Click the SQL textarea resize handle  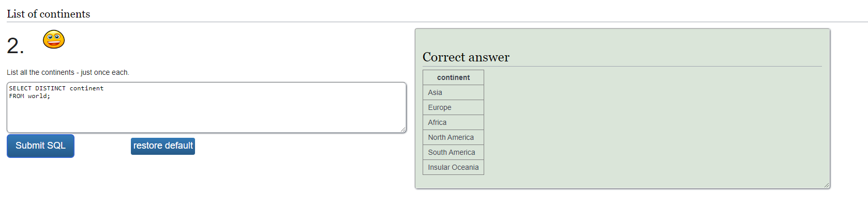point(403,130)
